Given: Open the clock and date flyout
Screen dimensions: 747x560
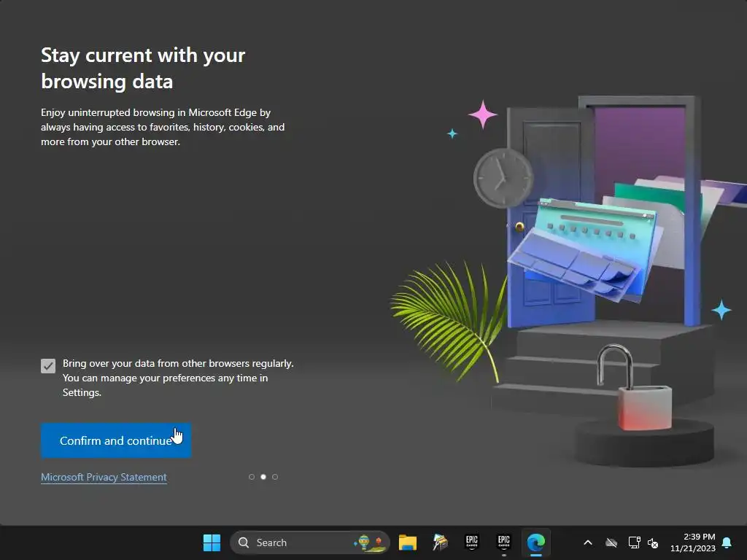Looking at the screenshot, I should click(693, 542).
